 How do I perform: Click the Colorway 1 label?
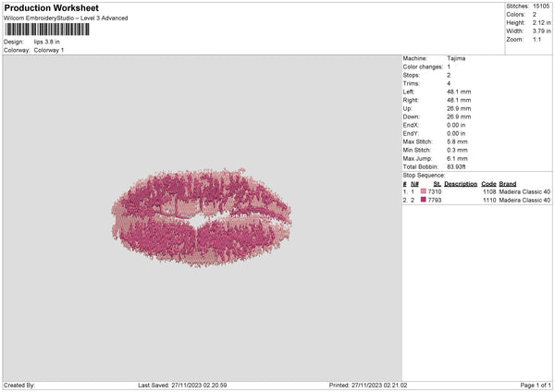coord(49,50)
